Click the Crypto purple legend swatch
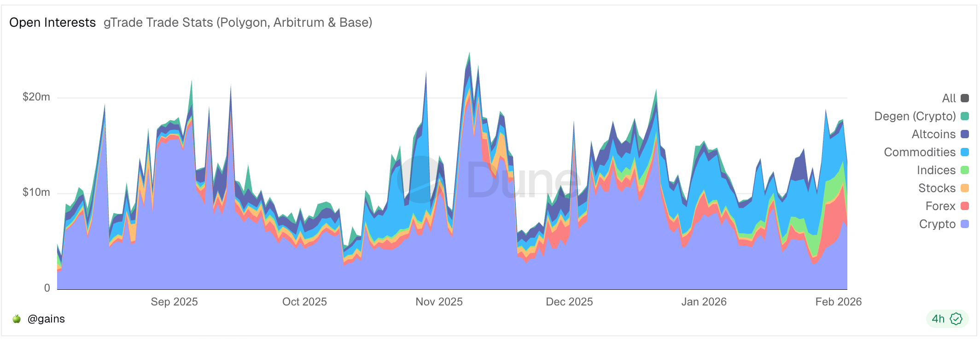The width and height of the screenshot is (980, 340). [965, 224]
